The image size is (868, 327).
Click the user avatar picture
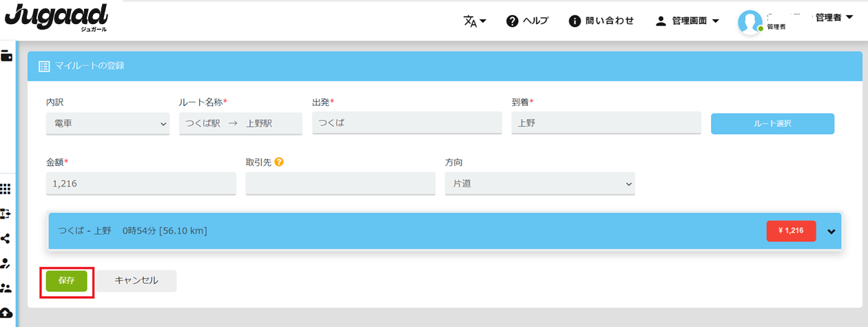pyautogui.click(x=750, y=22)
